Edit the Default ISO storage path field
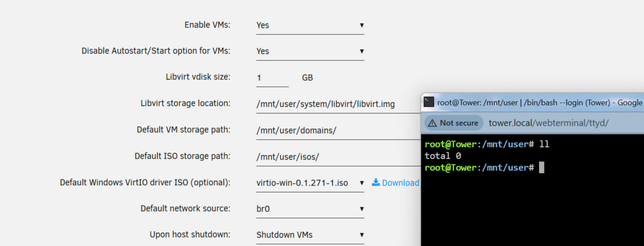 pyautogui.click(x=339, y=157)
